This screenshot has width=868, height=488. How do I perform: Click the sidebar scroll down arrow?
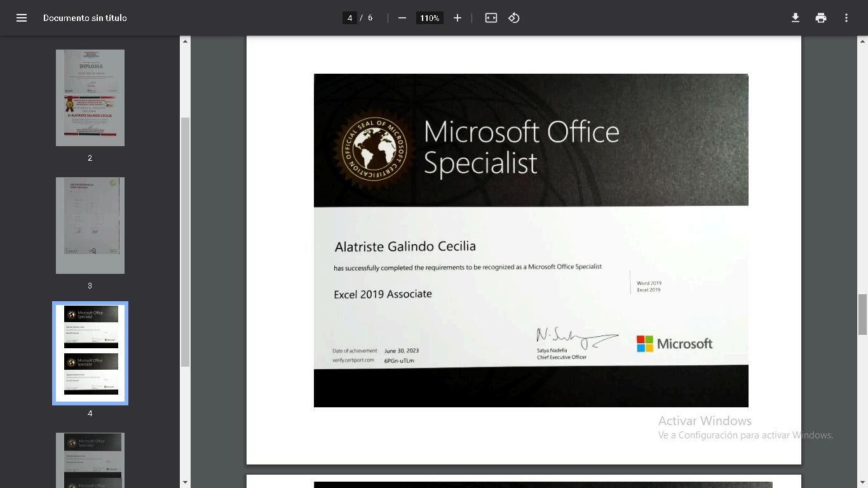coord(186,482)
